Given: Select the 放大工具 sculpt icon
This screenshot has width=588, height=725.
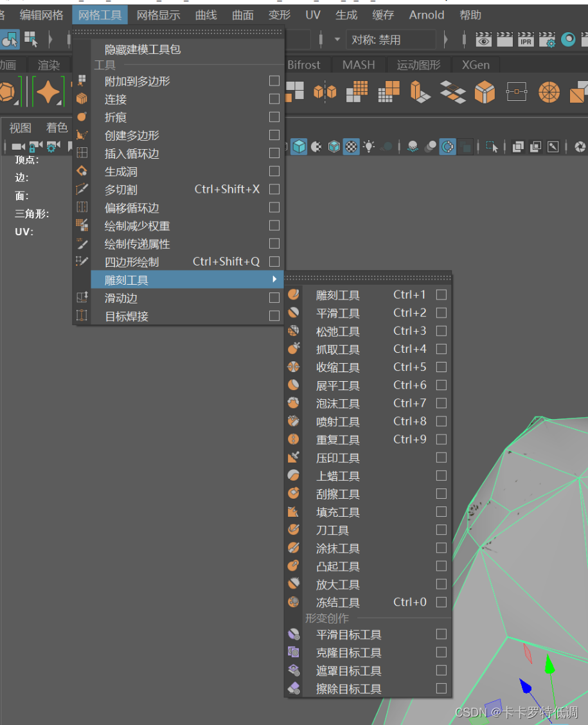Looking at the screenshot, I should click(294, 584).
